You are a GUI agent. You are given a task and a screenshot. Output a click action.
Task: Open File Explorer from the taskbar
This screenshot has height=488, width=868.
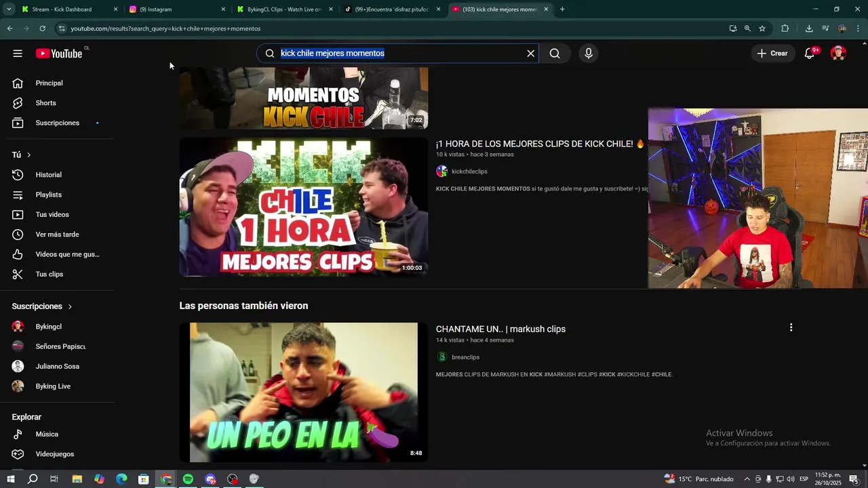point(77,479)
